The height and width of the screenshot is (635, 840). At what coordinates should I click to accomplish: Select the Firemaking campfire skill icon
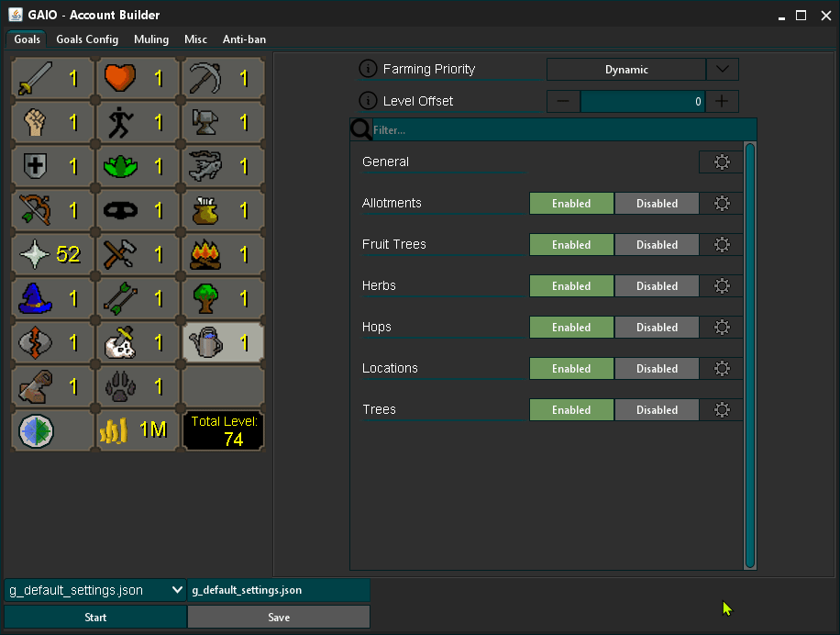click(205, 254)
